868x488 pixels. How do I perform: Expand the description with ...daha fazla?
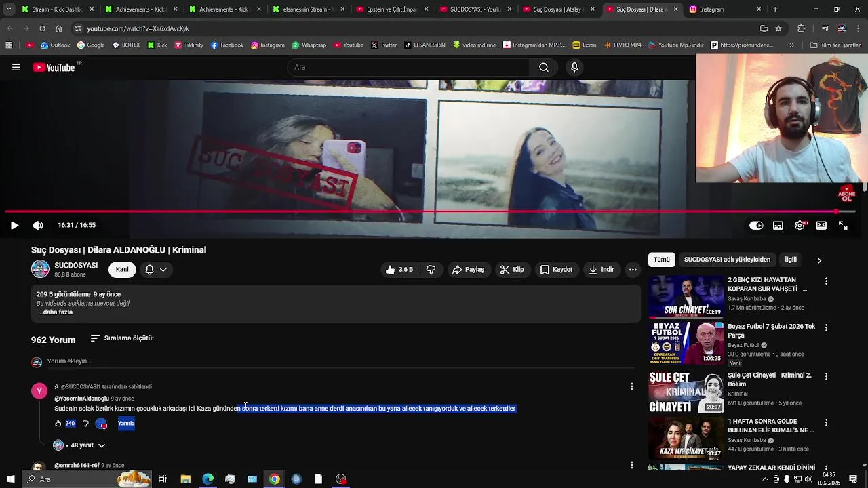[56, 312]
